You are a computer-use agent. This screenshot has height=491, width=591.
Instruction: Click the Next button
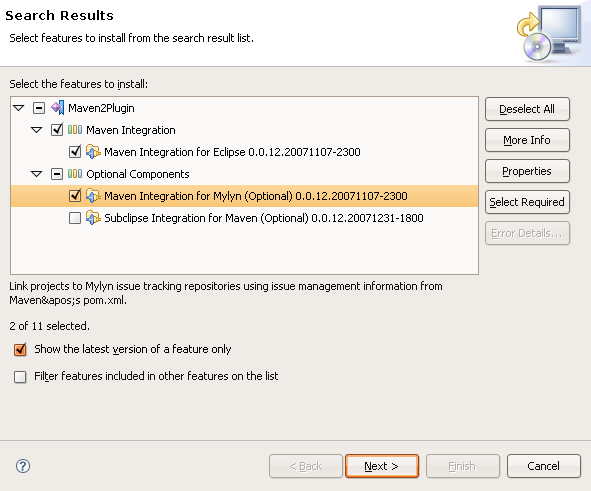(382, 466)
